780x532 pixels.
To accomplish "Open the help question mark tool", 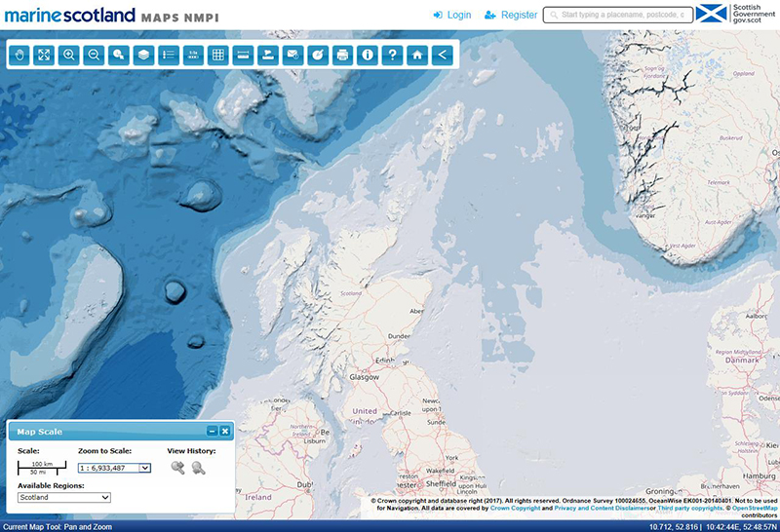I will (x=393, y=56).
